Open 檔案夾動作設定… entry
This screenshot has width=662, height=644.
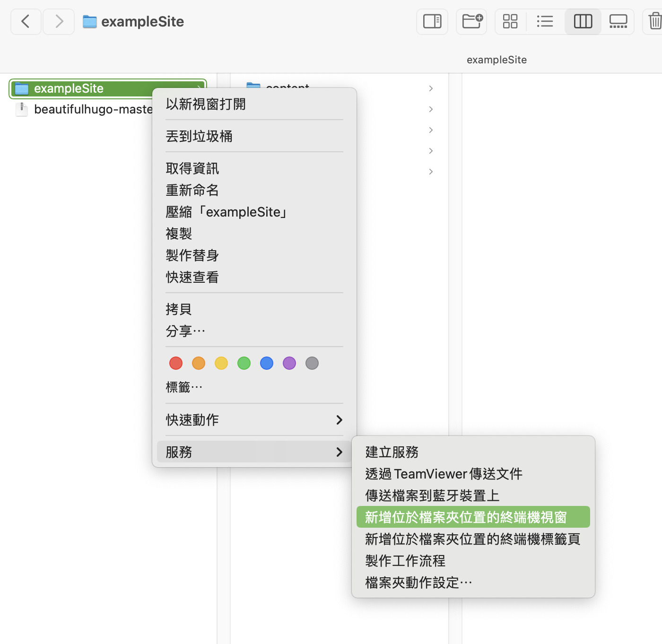[x=473, y=583]
